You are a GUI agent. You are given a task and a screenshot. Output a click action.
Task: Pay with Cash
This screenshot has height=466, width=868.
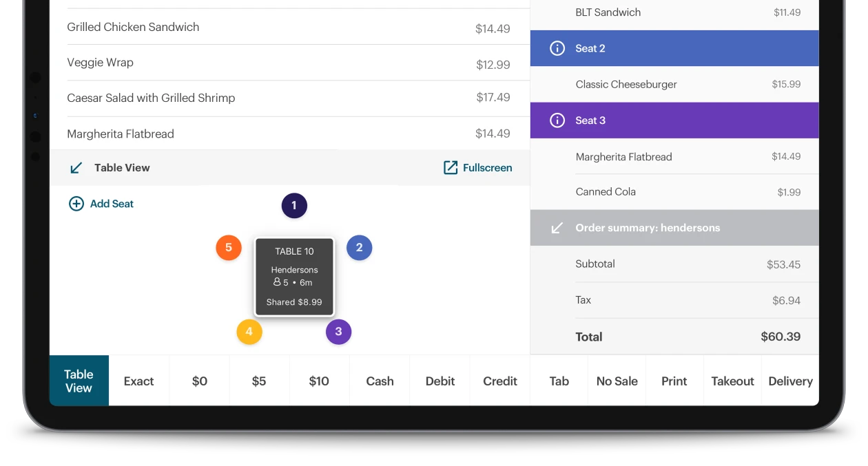380,381
